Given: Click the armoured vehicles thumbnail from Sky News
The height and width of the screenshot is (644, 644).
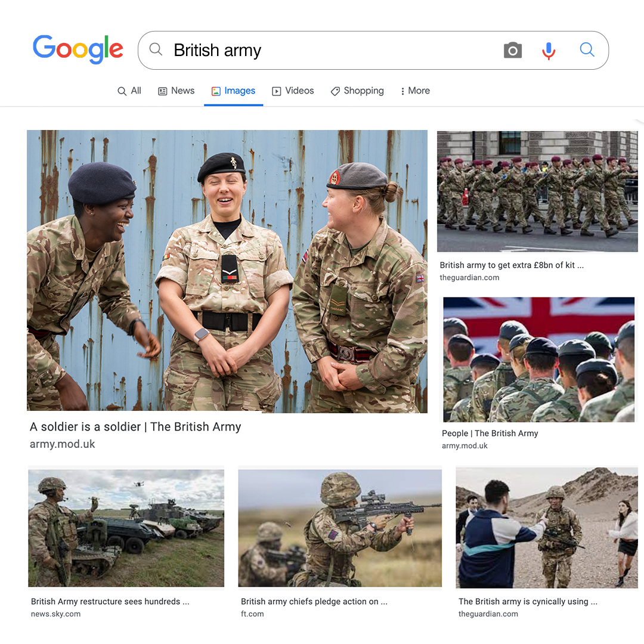Looking at the screenshot, I should (x=126, y=528).
